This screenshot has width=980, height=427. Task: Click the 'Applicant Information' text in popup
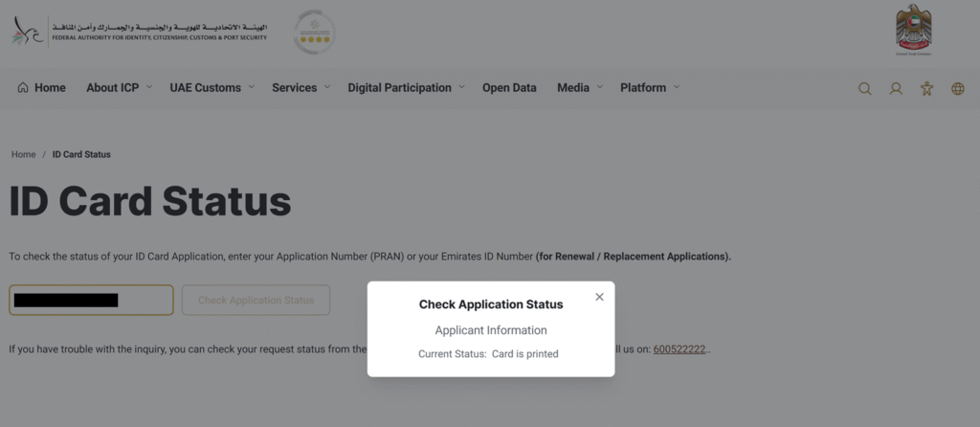[x=491, y=330]
